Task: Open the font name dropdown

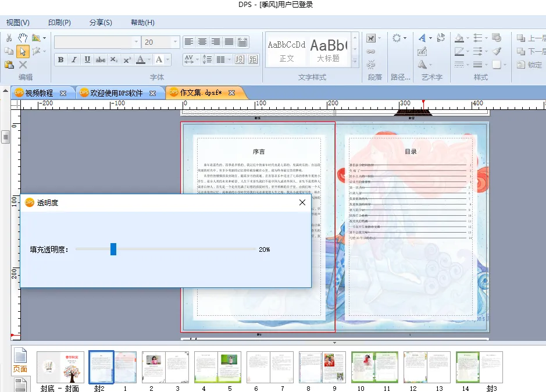Action: click(136, 42)
